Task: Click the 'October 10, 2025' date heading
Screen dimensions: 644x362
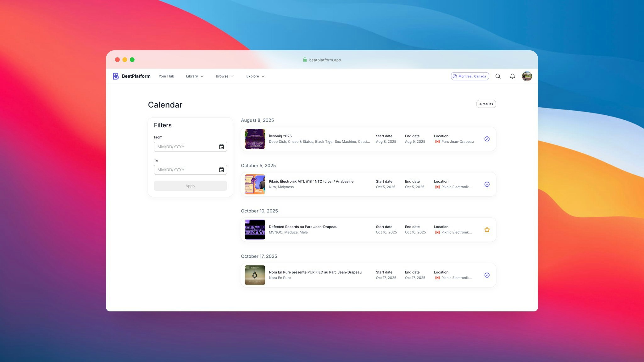Action: tap(259, 211)
